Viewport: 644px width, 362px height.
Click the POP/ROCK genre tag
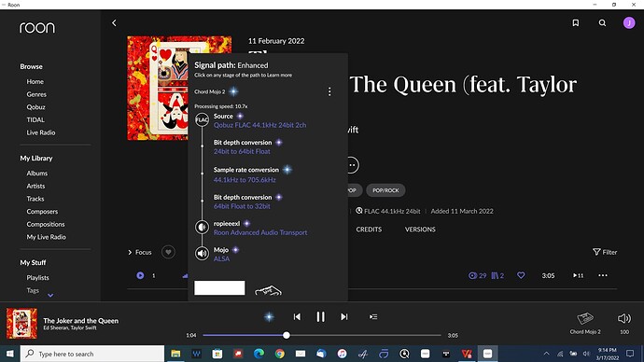pos(385,190)
